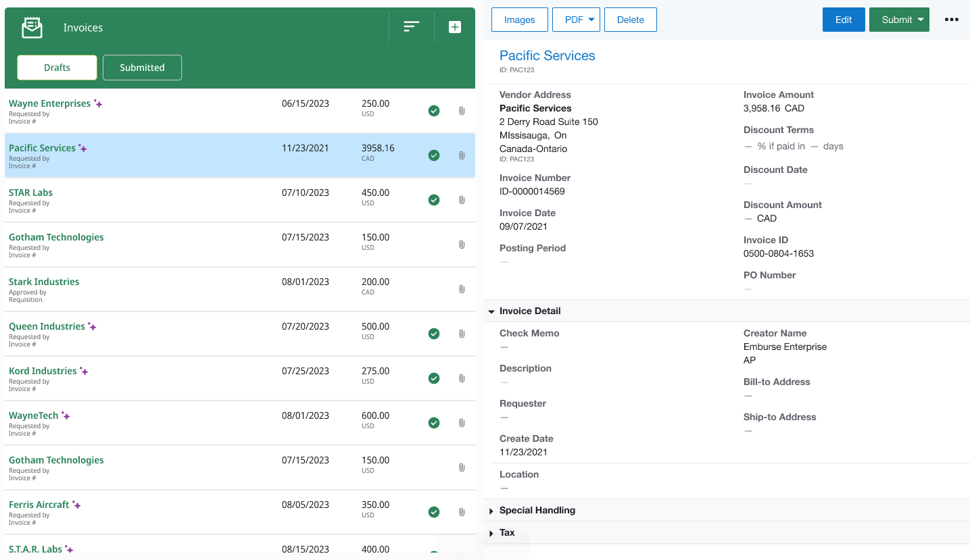Image resolution: width=970 pixels, height=560 pixels.
Task: Click the Invoices envelope logo icon
Action: [x=32, y=28]
